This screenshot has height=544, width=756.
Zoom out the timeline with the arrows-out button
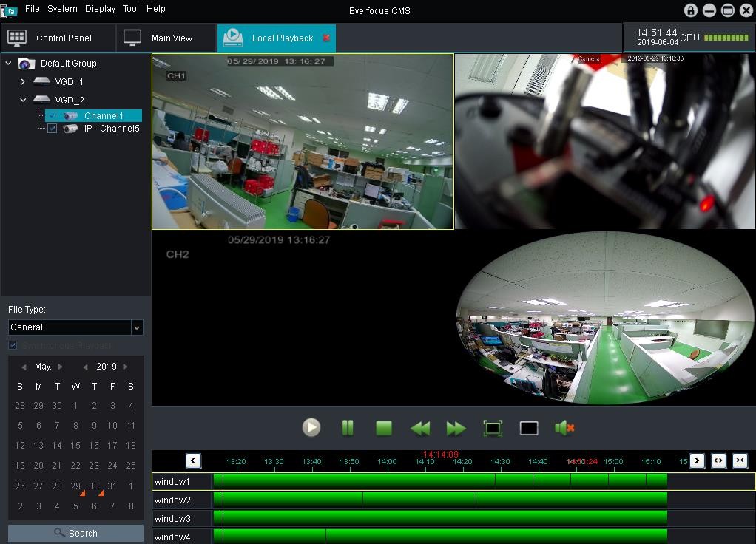click(718, 460)
